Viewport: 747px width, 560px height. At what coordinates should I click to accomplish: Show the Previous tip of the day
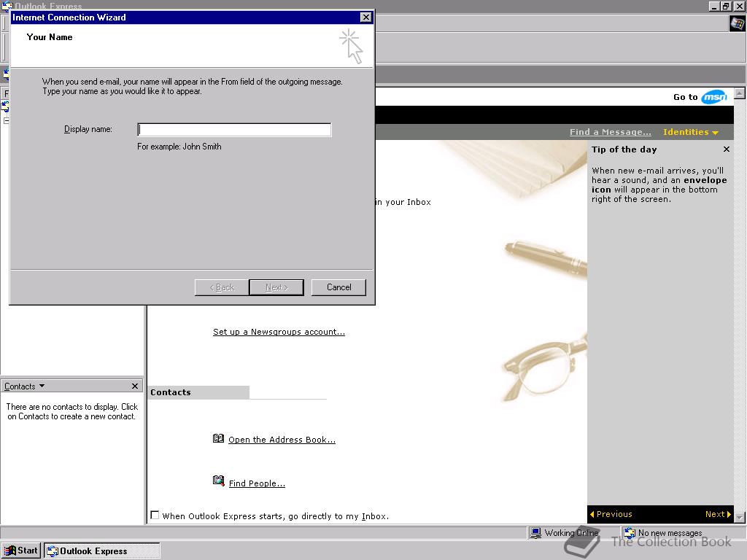(611, 514)
